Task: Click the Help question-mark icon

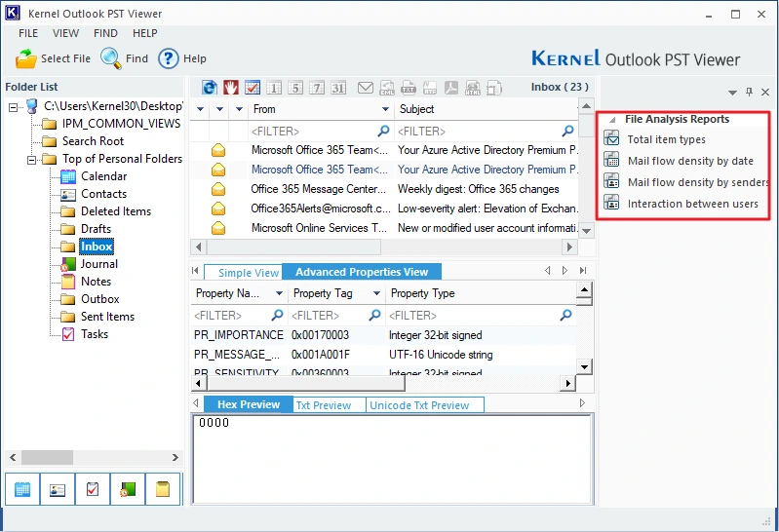Action: [169, 58]
